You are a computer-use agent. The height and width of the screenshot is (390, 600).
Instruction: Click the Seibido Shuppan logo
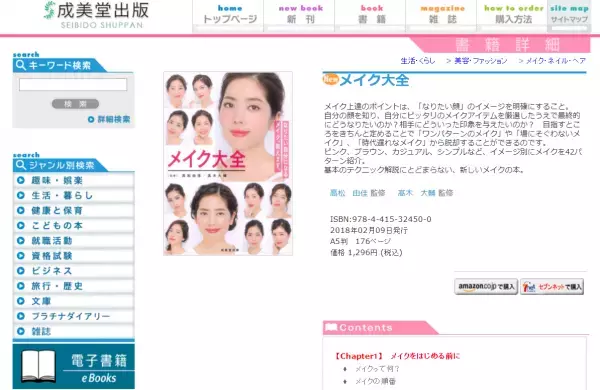point(96,15)
